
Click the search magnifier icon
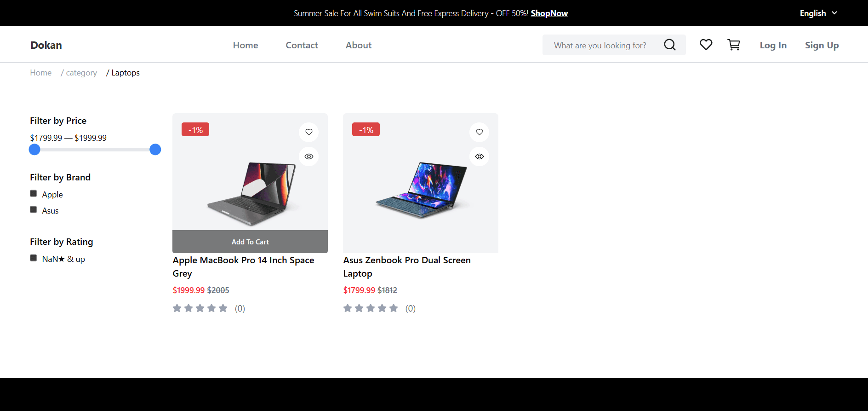pos(669,45)
